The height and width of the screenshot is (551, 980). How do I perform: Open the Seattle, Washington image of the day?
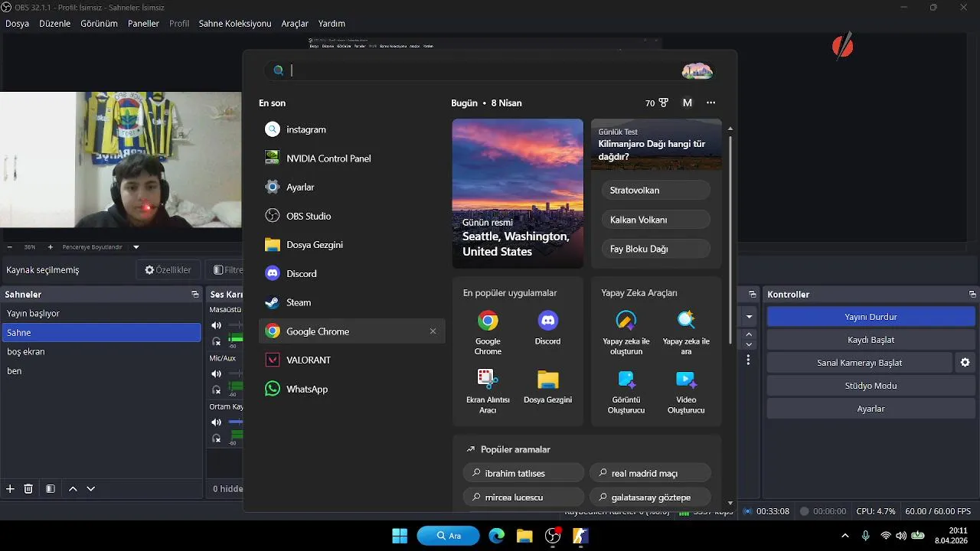click(x=518, y=194)
